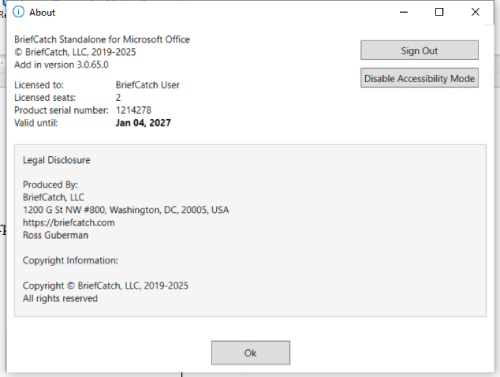This screenshot has height=377, width=500.
Task: Click the Valid until date Jan 04, 2027
Action: point(143,123)
